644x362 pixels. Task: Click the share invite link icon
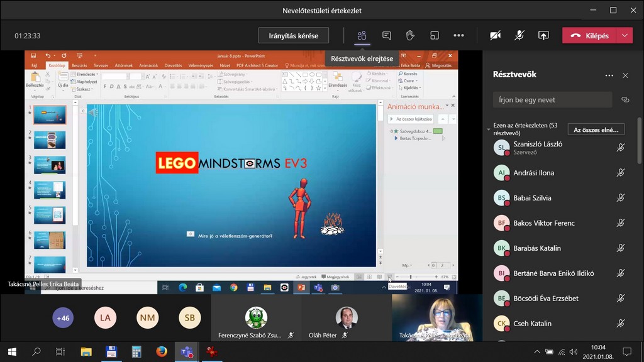(625, 100)
